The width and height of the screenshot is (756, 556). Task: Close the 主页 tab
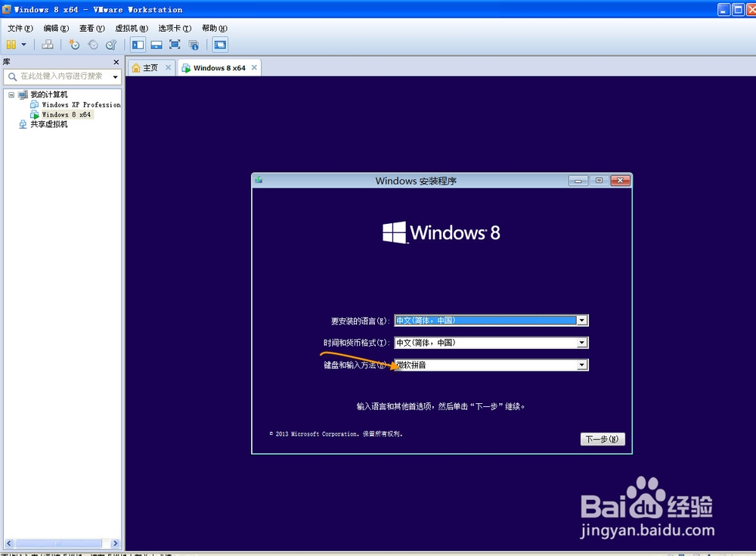click(168, 67)
